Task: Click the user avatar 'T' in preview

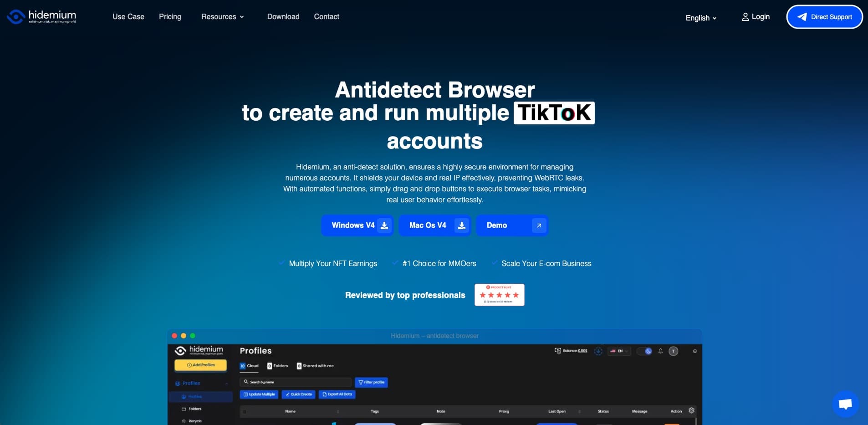Action: 673,351
